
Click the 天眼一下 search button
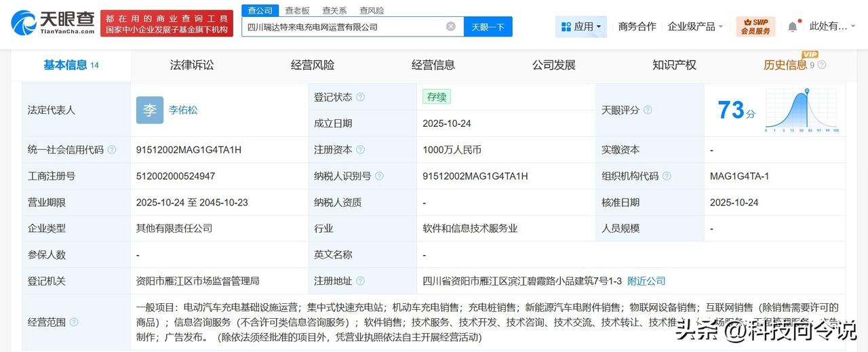(x=488, y=26)
